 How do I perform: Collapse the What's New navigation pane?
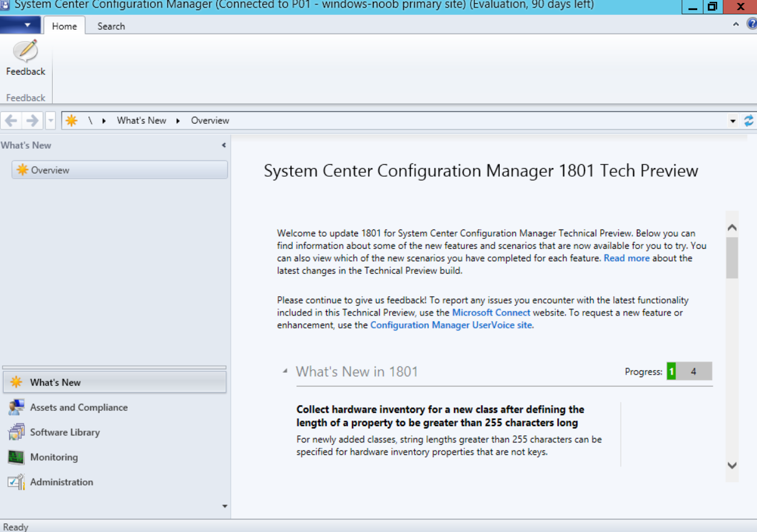point(223,145)
